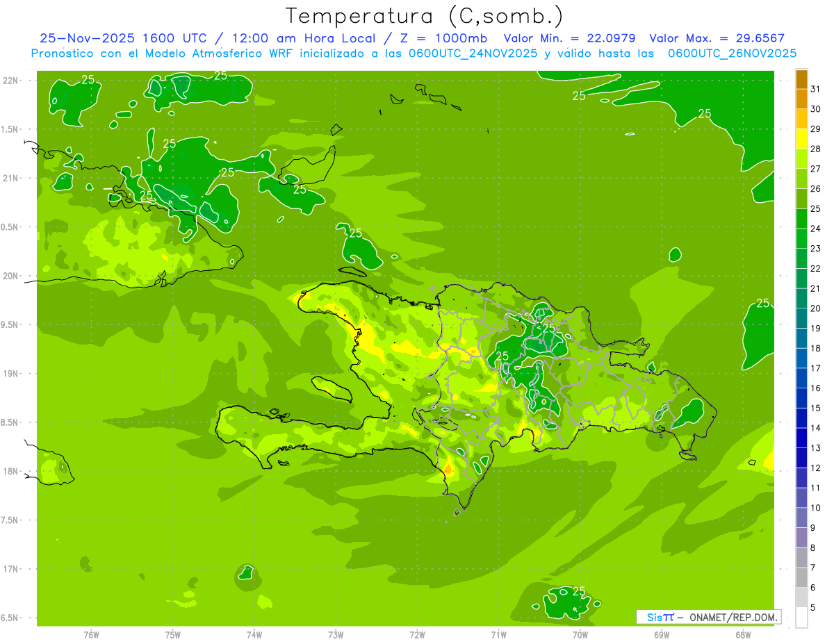The image size is (834, 644).
Task: Click the 22 label on the color scale
Action: tap(816, 269)
